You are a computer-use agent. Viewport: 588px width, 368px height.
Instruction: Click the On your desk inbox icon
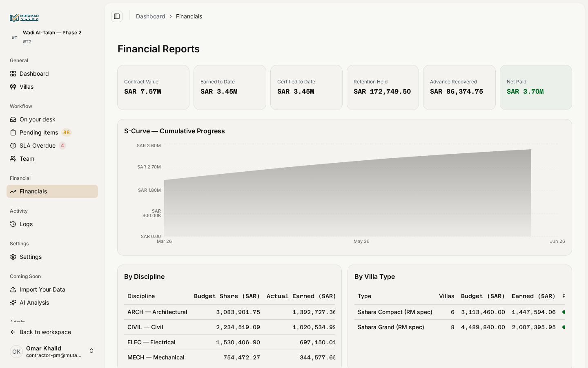[x=13, y=119]
